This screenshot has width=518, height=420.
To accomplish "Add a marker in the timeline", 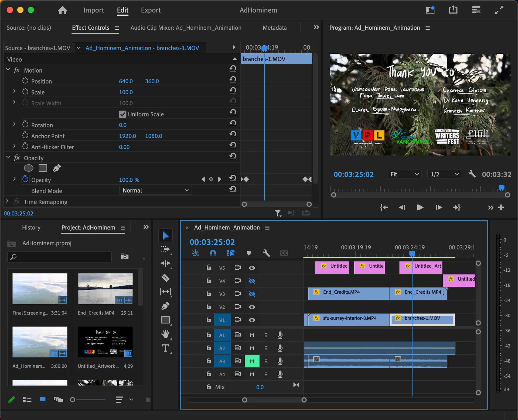I will (249, 253).
